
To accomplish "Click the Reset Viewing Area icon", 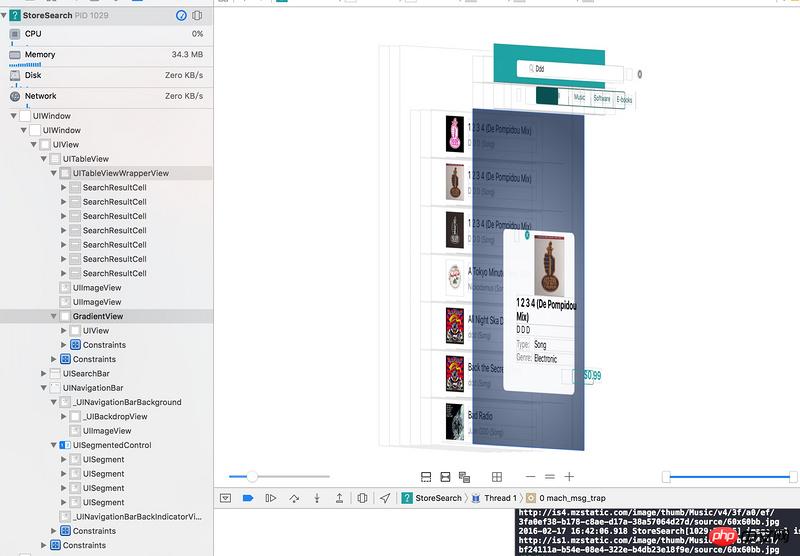I will [464, 477].
